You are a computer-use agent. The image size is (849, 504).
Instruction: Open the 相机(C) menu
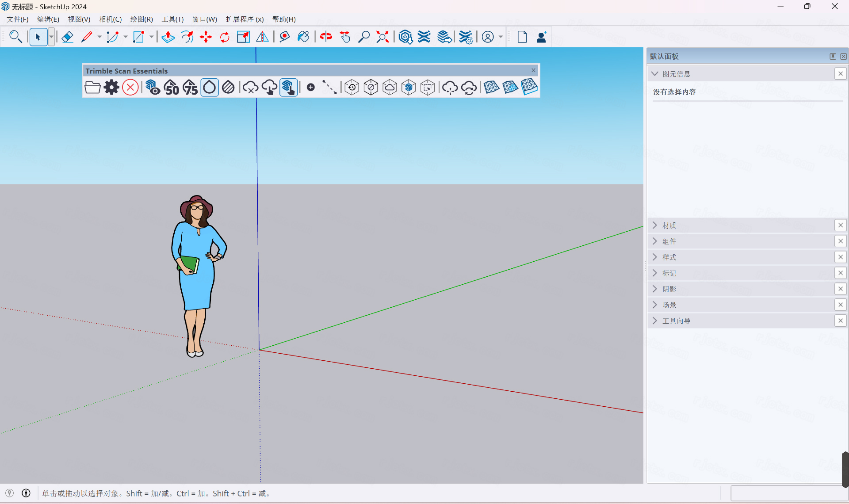coord(110,19)
